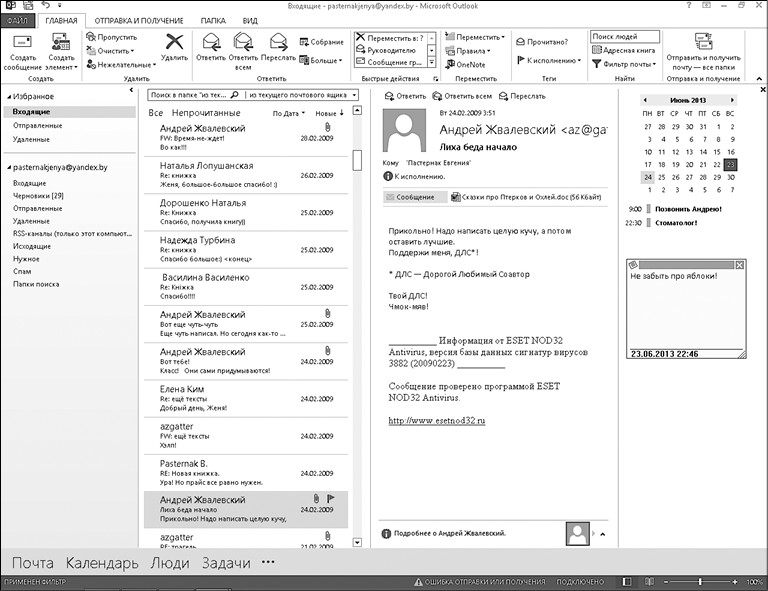Click Ответить reply icon in ribbon
The image size is (768, 591).
coord(211,46)
